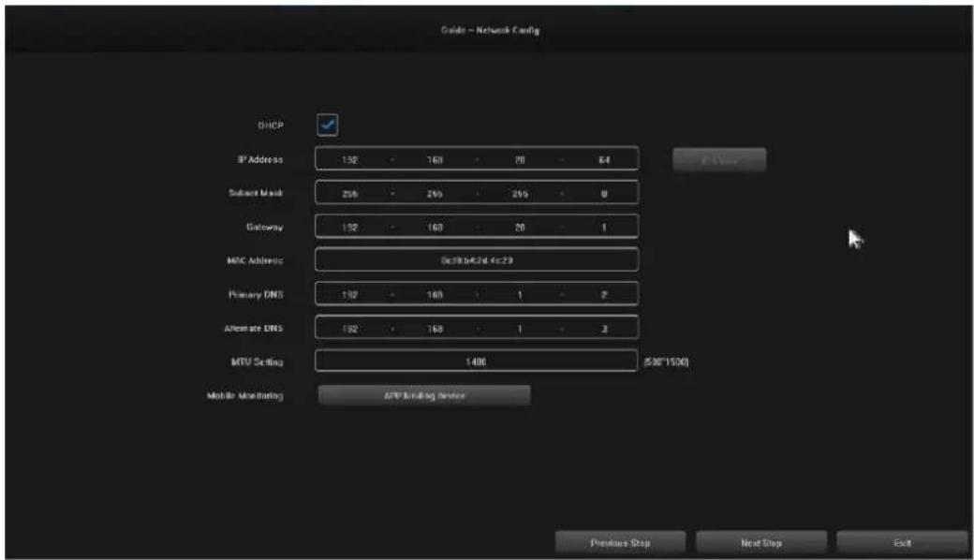This screenshot has width=974, height=560.
Task: Select last octet of IP Address
Action: coord(604,159)
